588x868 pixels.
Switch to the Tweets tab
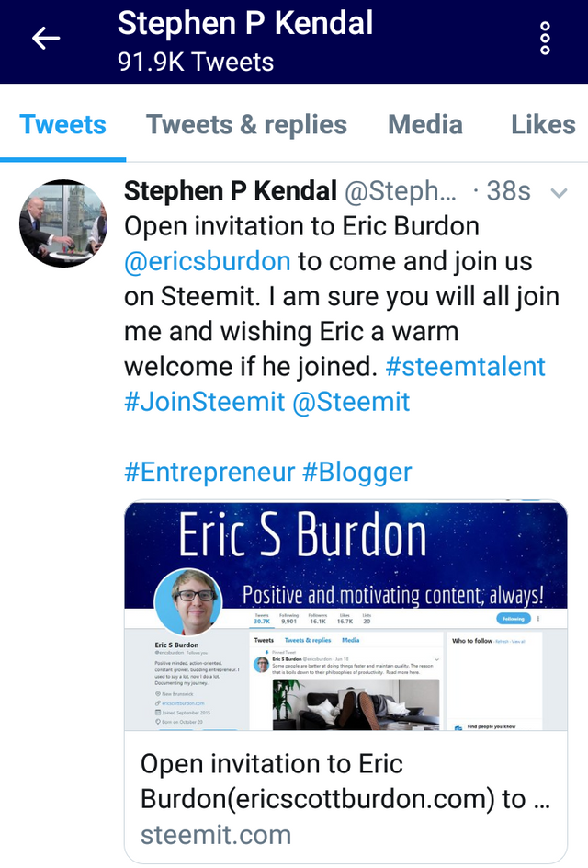tap(62, 125)
